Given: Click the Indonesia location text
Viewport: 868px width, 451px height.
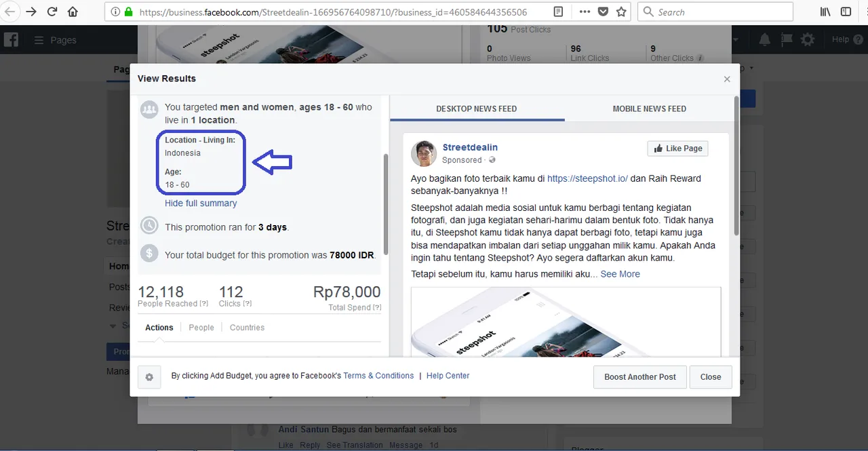Looking at the screenshot, I should (182, 153).
